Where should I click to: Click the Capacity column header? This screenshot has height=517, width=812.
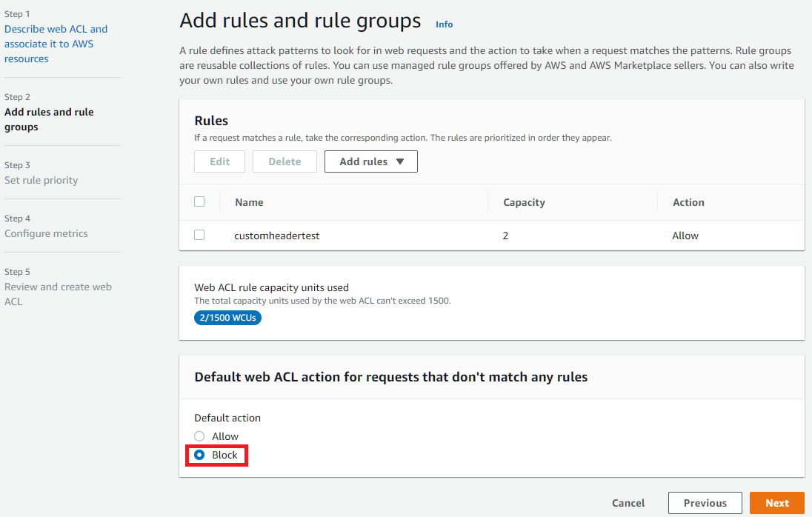(524, 202)
